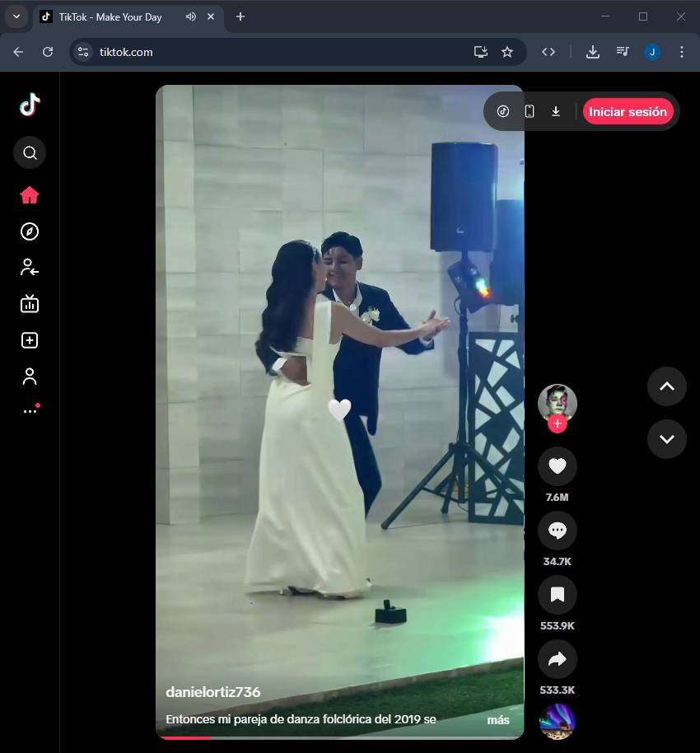Open the Explore compass icon
Screen dimensions: 700x753
tap(30, 232)
